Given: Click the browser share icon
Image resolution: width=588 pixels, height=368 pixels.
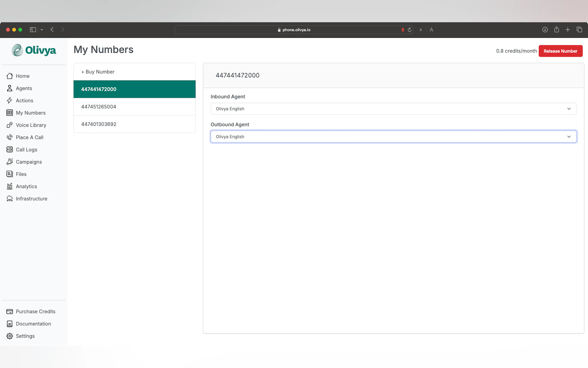Looking at the screenshot, I should click(x=556, y=30).
